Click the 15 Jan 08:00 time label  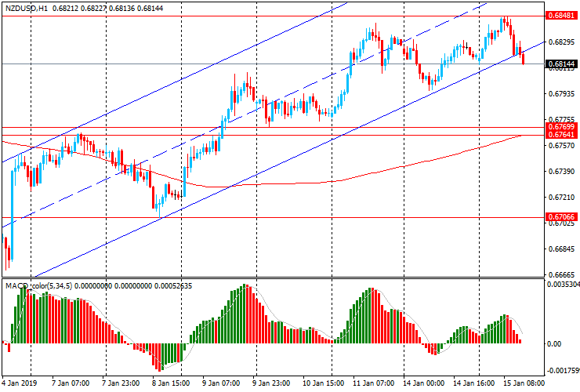522,384
